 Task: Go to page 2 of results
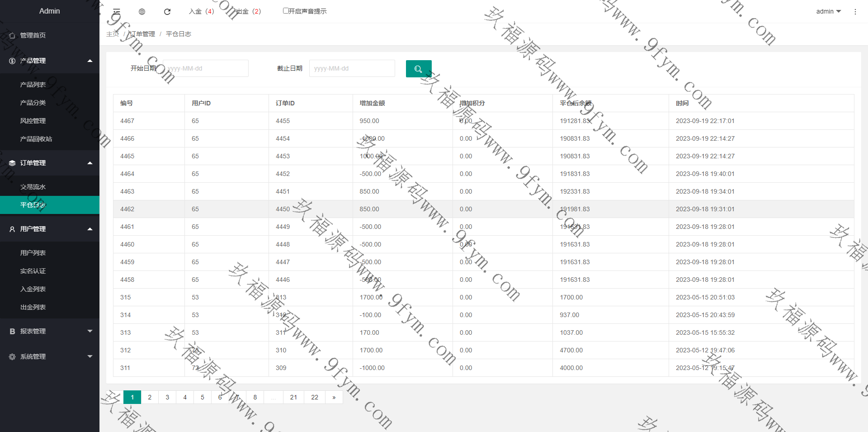click(150, 397)
